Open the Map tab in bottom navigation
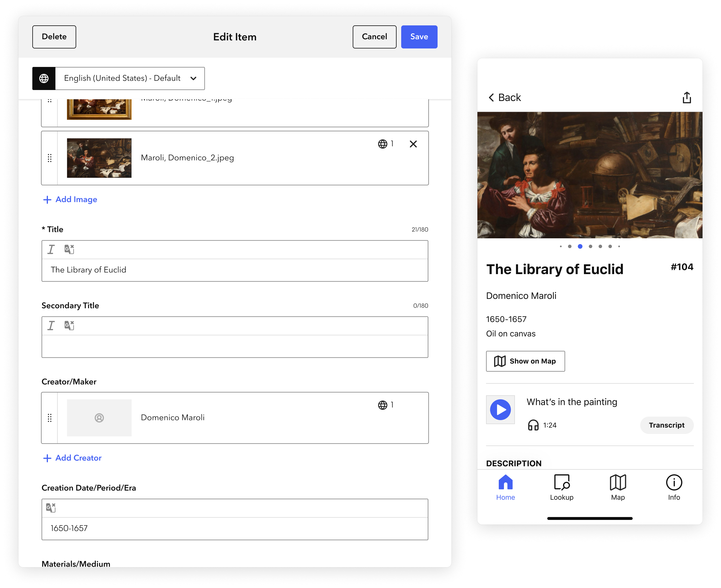This screenshot has width=721, height=588. pyautogui.click(x=618, y=487)
